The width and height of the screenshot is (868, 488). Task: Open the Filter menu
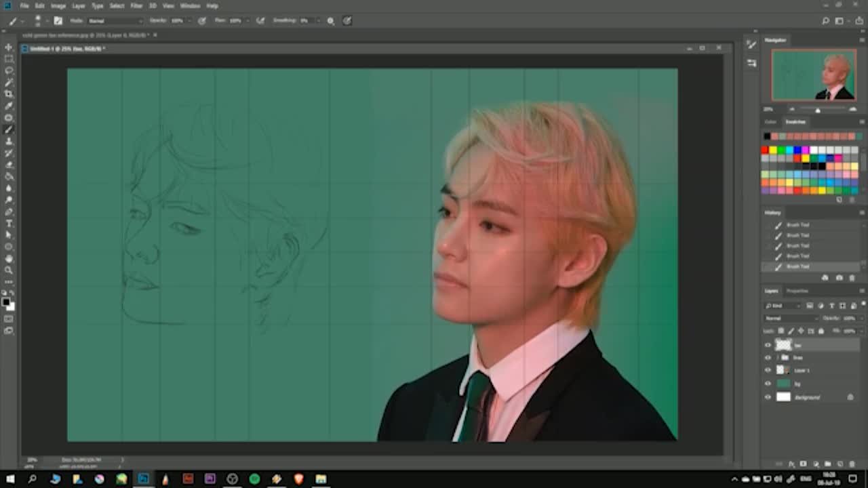[136, 5]
